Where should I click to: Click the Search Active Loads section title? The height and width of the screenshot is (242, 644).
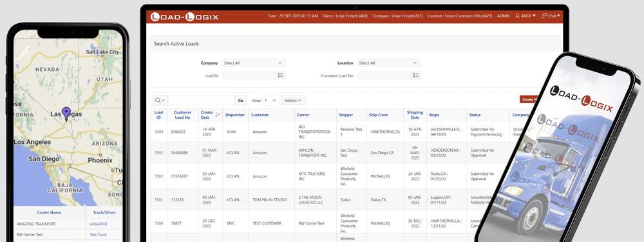(x=176, y=44)
